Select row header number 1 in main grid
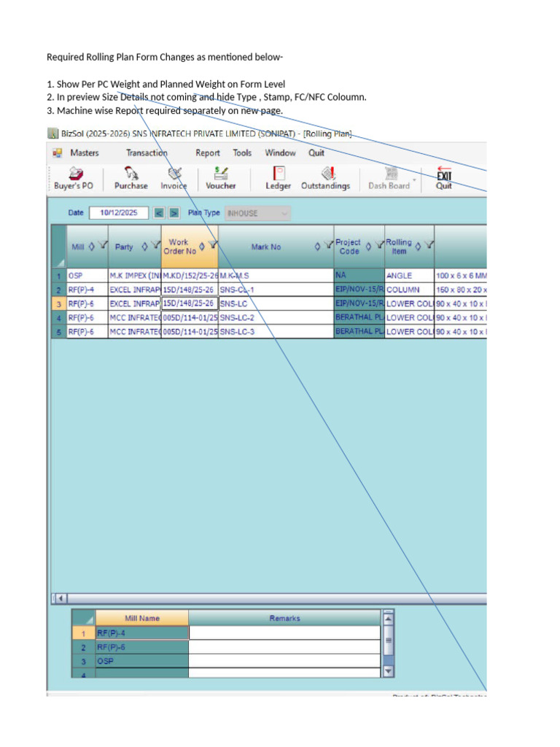 pyautogui.click(x=59, y=276)
